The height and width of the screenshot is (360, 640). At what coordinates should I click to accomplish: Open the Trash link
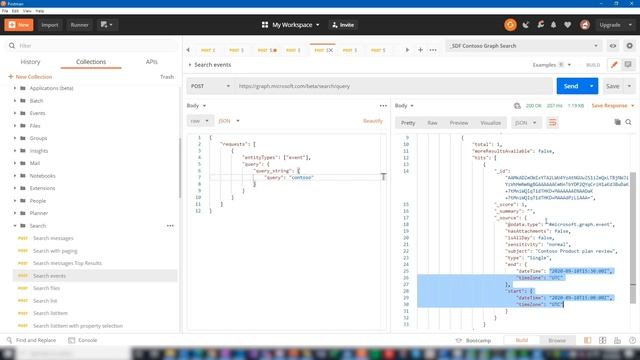pos(167,77)
